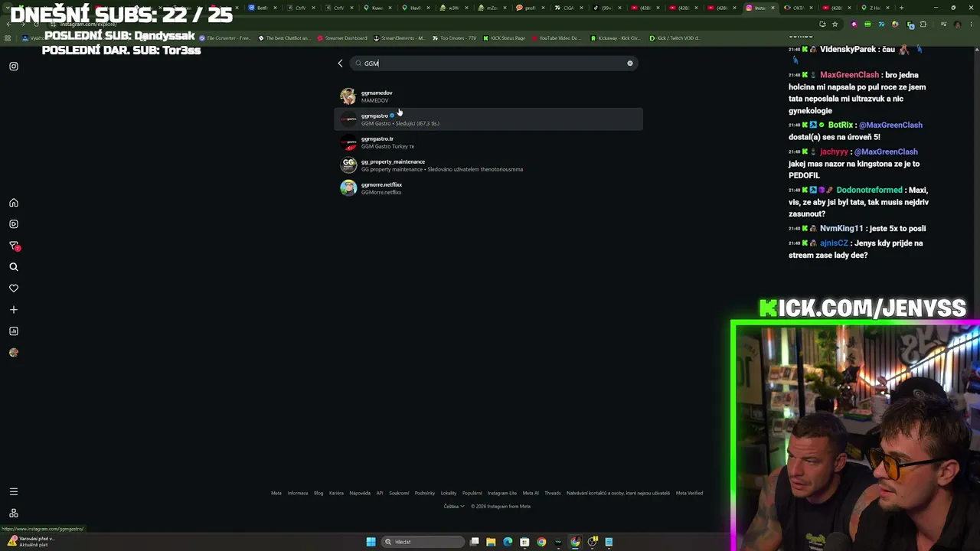Open a new browser tab with plus

point(901,8)
